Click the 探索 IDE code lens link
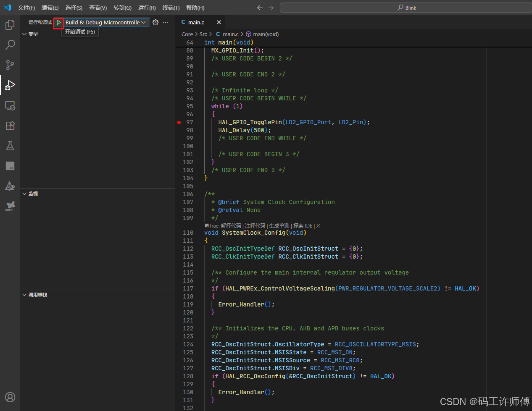Screen dimensions: 532x411 pos(303,226)
